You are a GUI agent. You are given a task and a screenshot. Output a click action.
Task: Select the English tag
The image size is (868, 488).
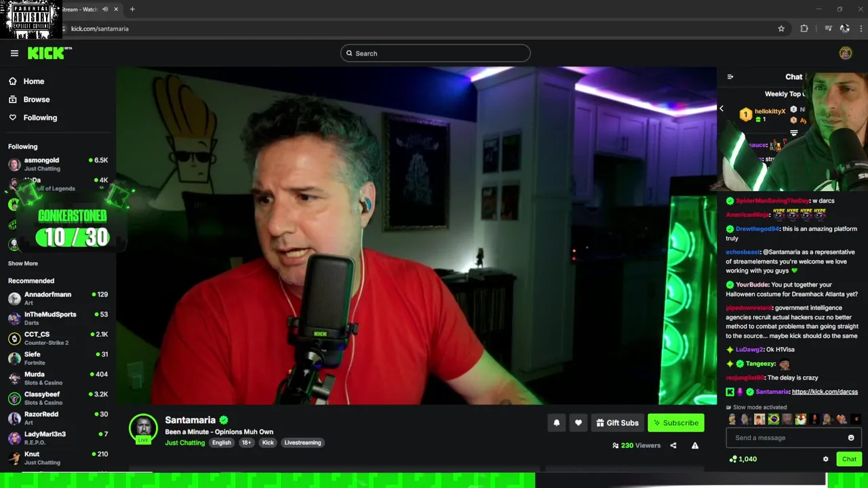pyautogui.click(x=222, y=443)
